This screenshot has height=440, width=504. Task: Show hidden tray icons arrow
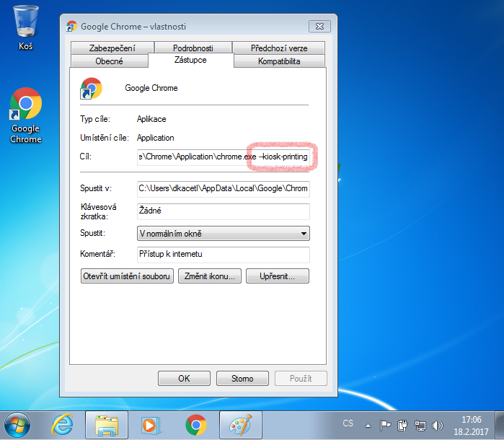[x=368, y=426]
